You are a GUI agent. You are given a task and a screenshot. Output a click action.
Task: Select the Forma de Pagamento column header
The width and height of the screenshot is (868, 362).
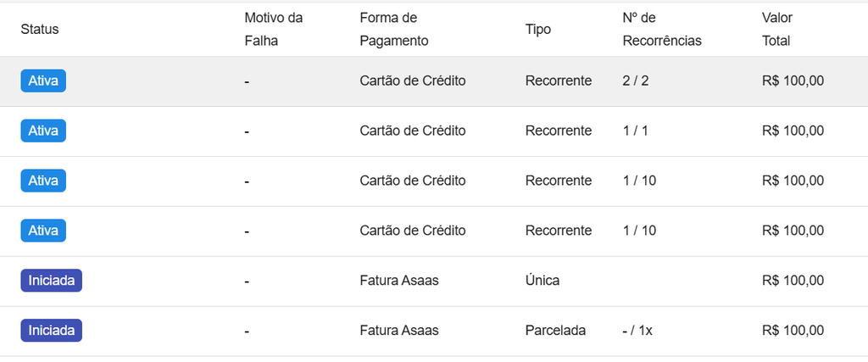click(x=394, y=30)
